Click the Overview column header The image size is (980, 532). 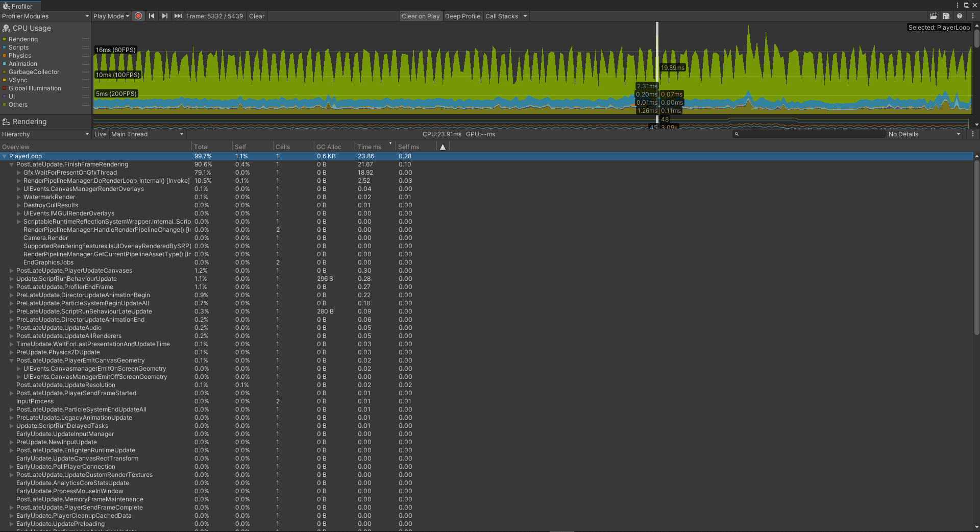95,147
